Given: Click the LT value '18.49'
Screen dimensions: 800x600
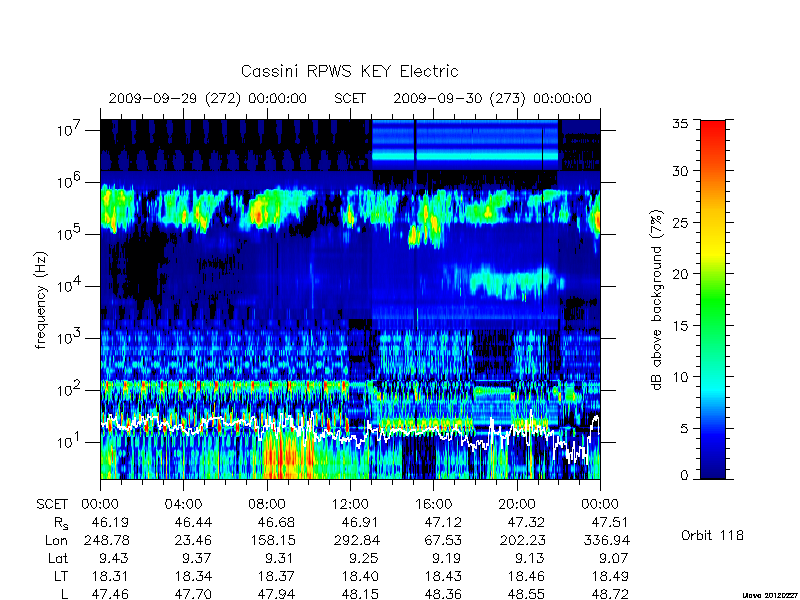Looking at the screenshot, I should (x=610, y=576).
